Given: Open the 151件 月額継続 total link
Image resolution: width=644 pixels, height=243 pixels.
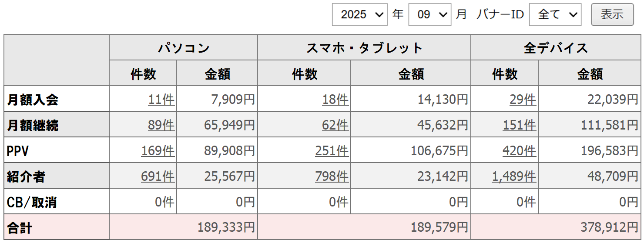Looking at the screenshot, I should point(519,126).
